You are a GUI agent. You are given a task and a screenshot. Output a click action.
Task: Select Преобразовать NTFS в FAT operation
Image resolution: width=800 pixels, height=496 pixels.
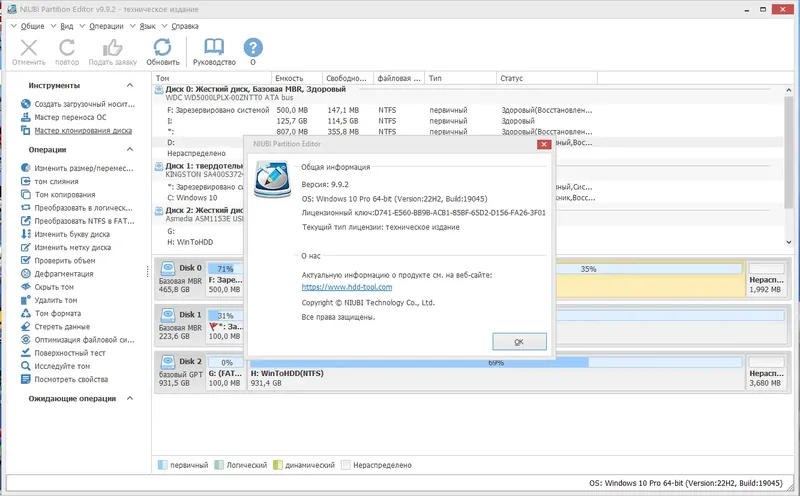pyautogui.click(x=78, y=221)
